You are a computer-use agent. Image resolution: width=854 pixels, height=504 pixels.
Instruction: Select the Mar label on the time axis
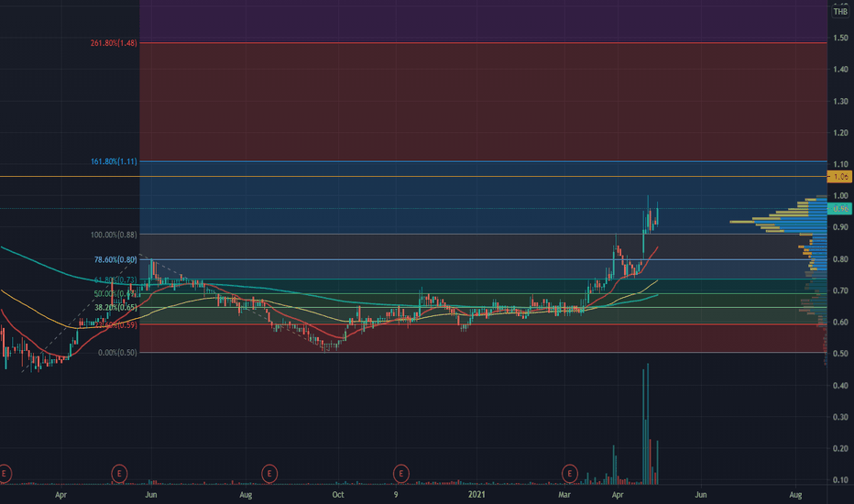point(564,495)
